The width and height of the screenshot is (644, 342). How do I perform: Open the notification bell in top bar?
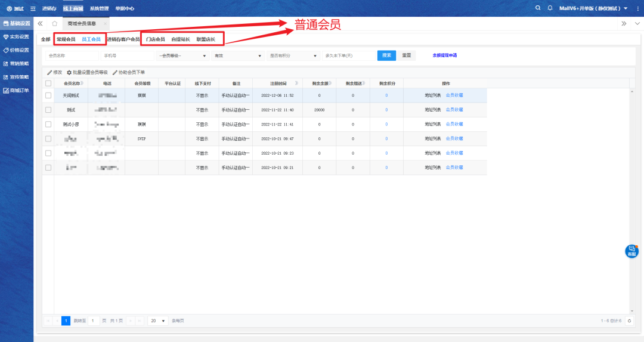[x=550, y=8]
